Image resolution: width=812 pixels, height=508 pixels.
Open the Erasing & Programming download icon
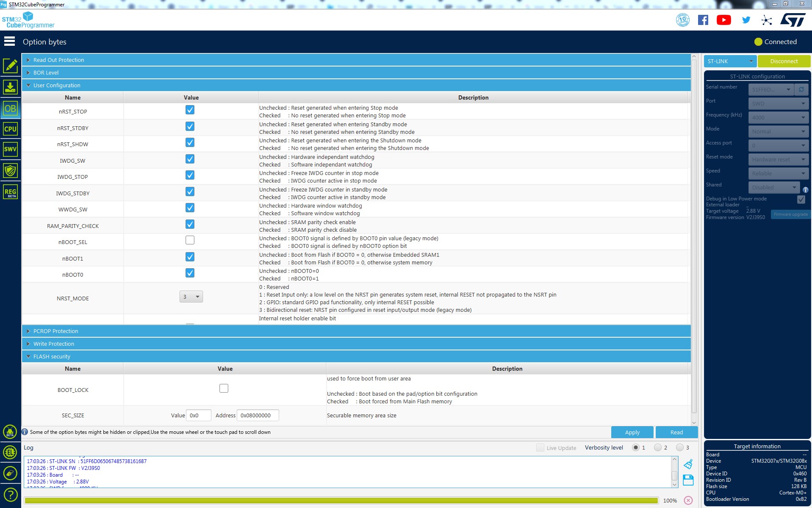pos(10,87)
